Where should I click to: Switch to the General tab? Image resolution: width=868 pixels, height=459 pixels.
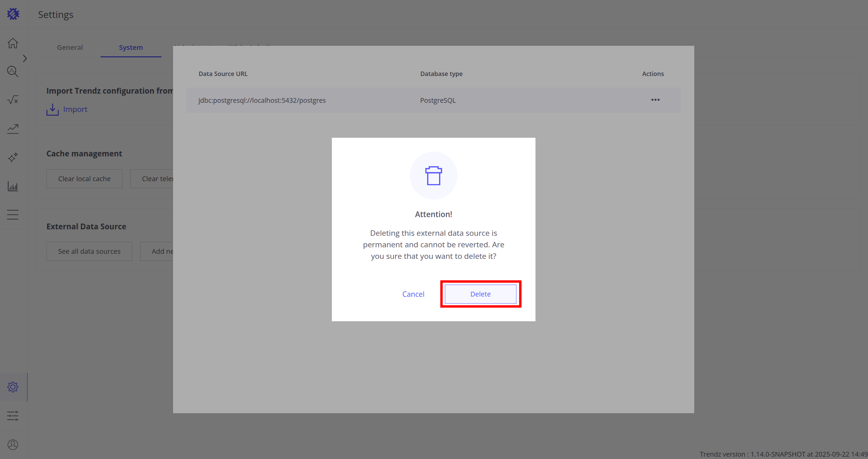point(70,47)
